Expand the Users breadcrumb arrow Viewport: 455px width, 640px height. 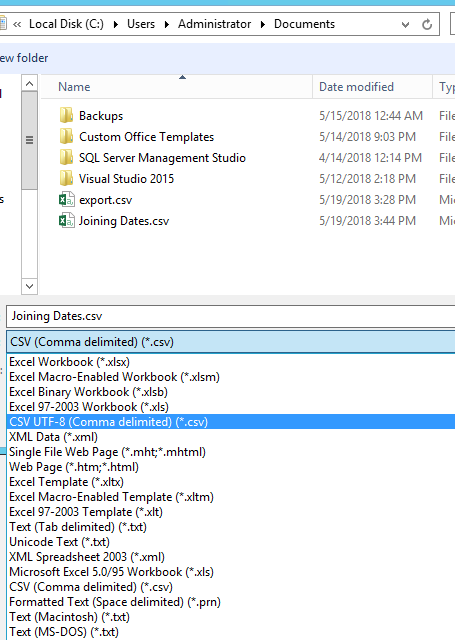(x=167, y=24)
